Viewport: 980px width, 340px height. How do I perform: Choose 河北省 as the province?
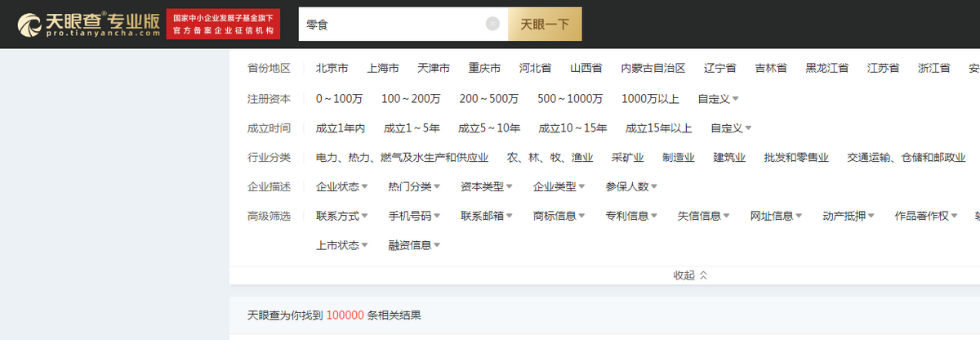(x=535, y=69)
